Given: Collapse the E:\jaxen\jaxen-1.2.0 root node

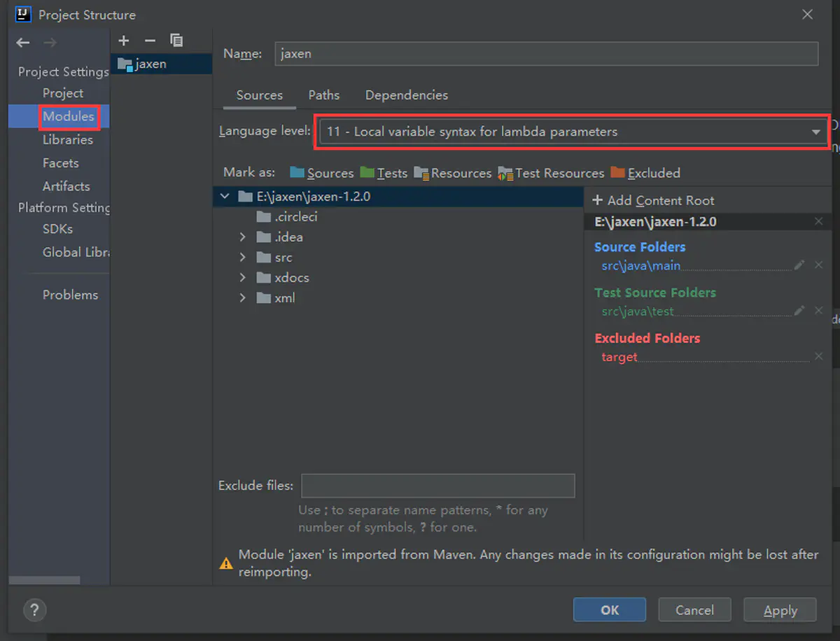Looking at the screenshot, I should [x=224, y=197].
